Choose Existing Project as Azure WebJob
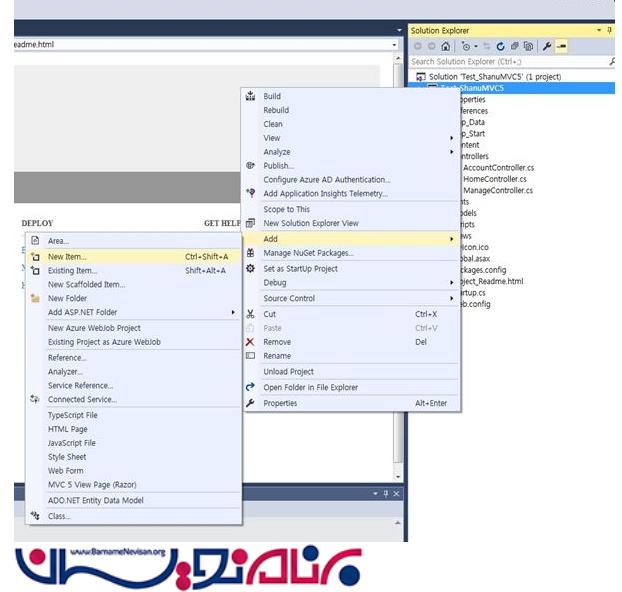622x592 pixels. click(x=104, y=342)
